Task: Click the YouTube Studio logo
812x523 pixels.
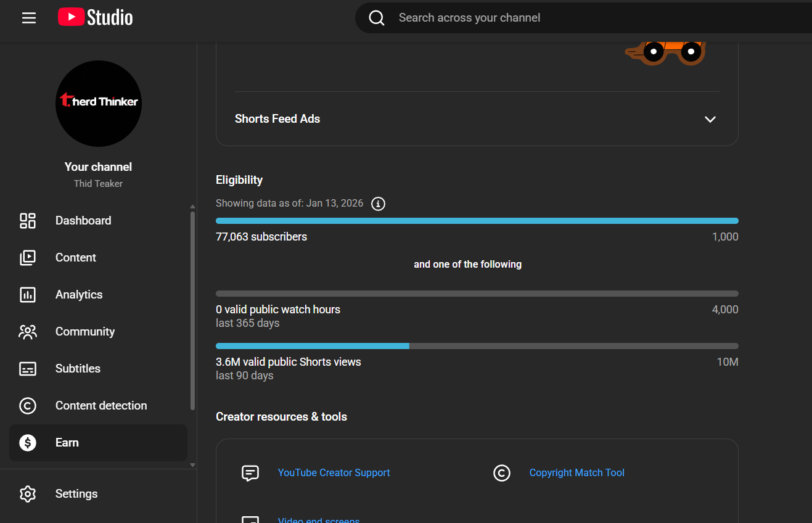Action: click(x=96, y=17)
